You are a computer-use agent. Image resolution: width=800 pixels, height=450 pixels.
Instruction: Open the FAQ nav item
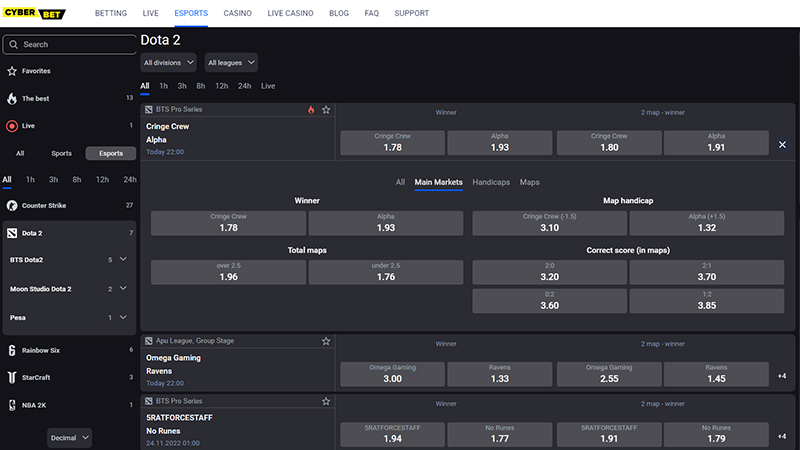pos(371,13)
